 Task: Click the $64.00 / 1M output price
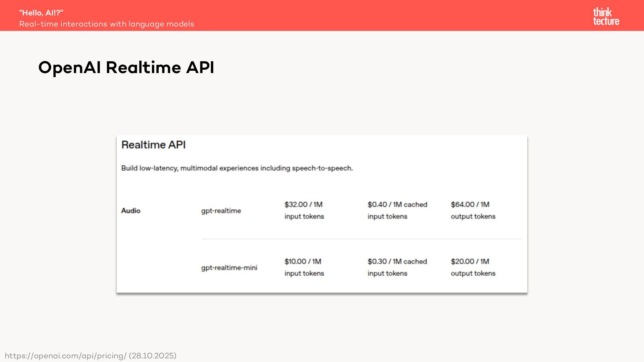(x=470, y=204)
